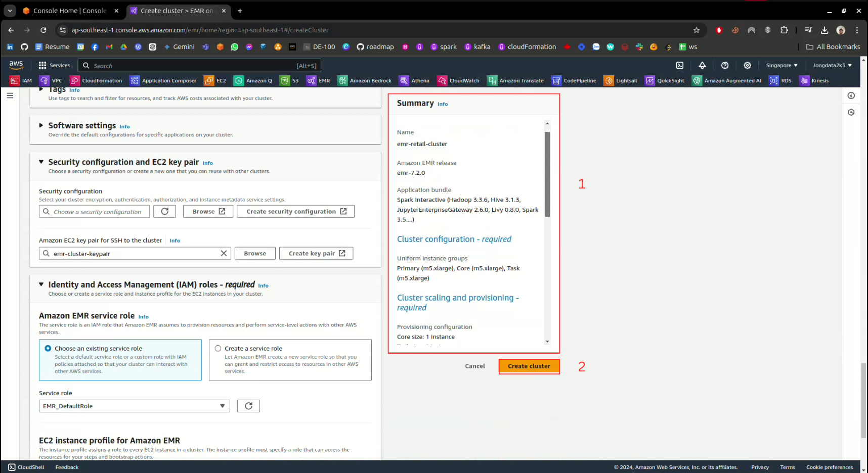Click the Create cluster button
868x473 pixels.
(x=529, y=366)
